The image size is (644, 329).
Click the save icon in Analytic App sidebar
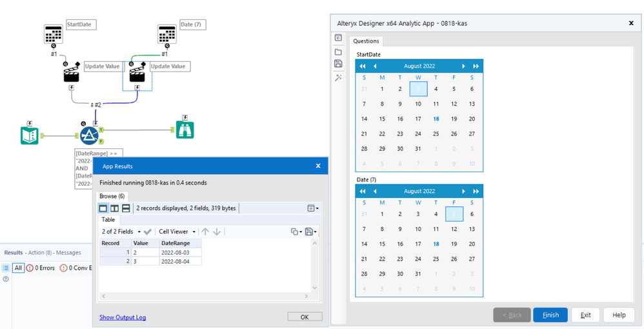(x=338, y=64)
